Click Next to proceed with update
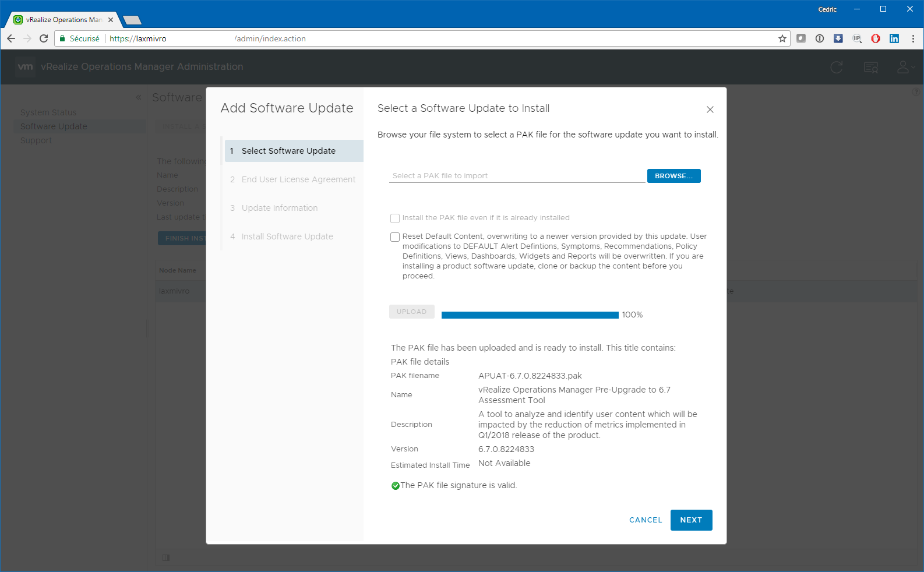Screen dimensions: 924x572 [x=691, y=520]
